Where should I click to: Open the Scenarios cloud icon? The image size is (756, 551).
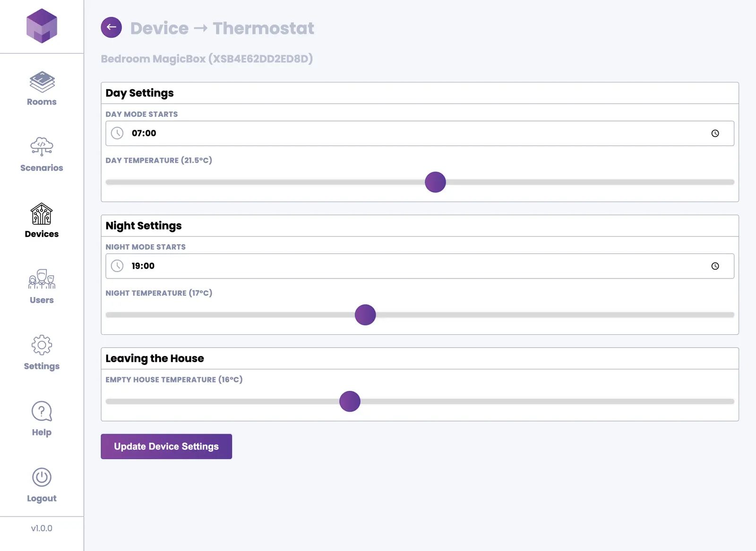[x=42, y=146]
